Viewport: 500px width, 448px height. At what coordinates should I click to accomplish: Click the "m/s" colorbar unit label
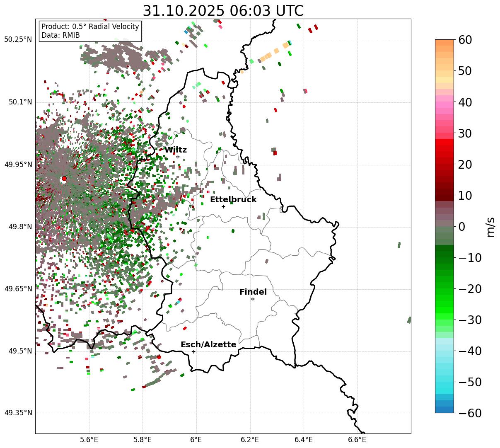click(x=491, y=226)
